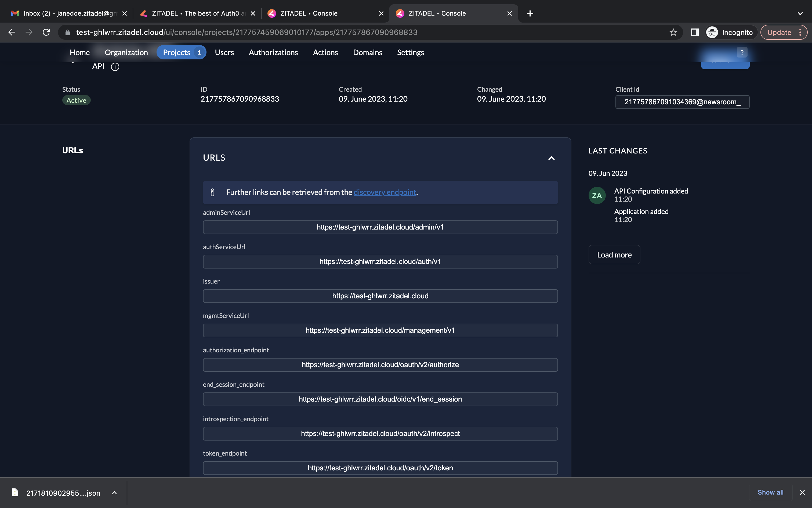The width and height of the screenshot is (812, 508).
Task: Copy the Client Id value field
Action: (682, 102)
